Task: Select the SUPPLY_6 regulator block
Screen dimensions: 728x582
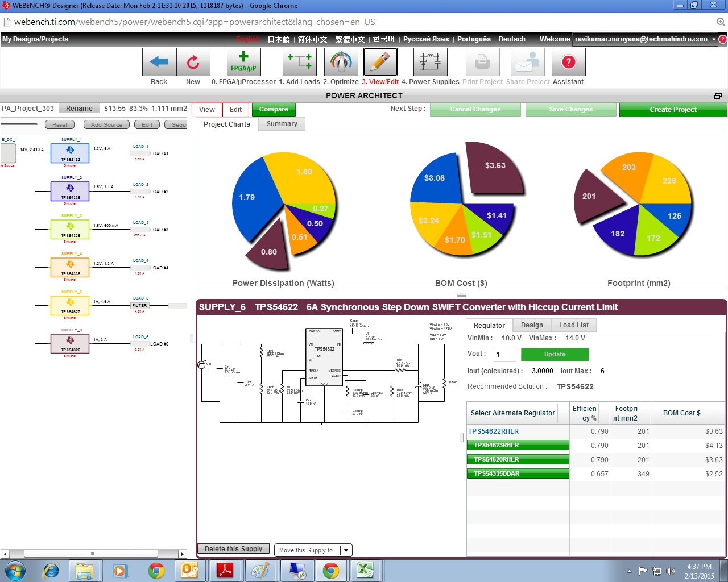Action: pyautogui.click(x=70, y=344)
